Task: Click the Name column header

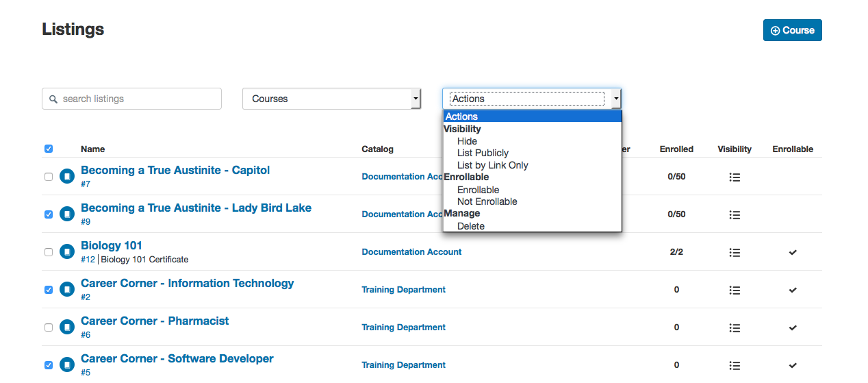Action: pyautogui.click(x=92, y=149)
